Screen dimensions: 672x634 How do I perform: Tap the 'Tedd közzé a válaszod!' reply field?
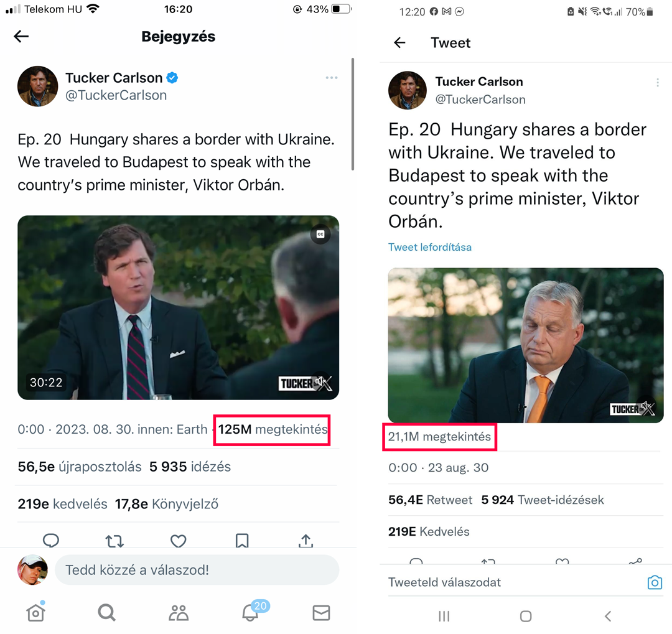pyautogui.click(x=197, y=570)
